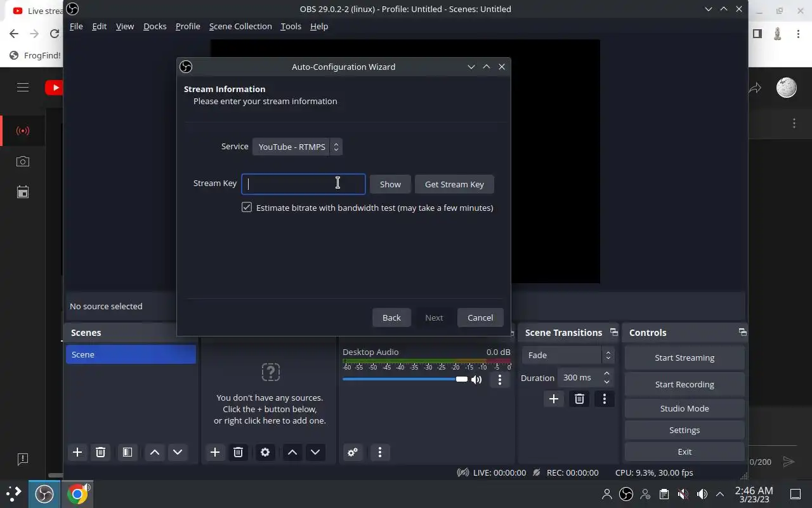Click Get Stream Key button

[454, 184]
